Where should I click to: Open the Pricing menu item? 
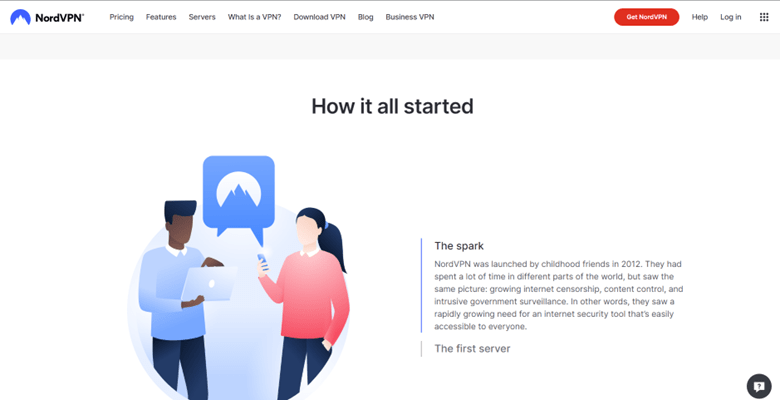tap(121, 17)
